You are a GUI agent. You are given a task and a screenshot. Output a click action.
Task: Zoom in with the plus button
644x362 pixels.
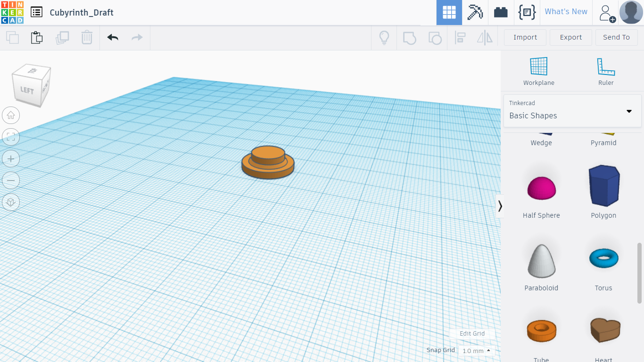[11, 159]
